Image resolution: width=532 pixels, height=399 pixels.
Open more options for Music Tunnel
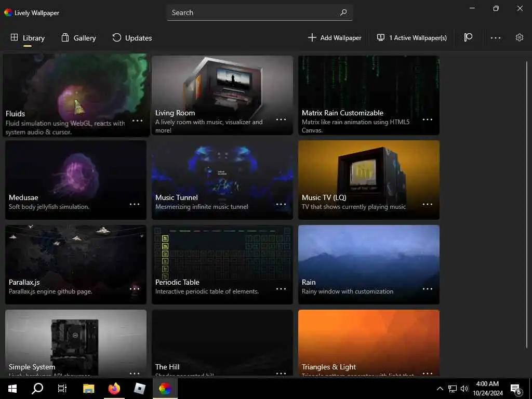pyautogui.click(x=281, y=204)
